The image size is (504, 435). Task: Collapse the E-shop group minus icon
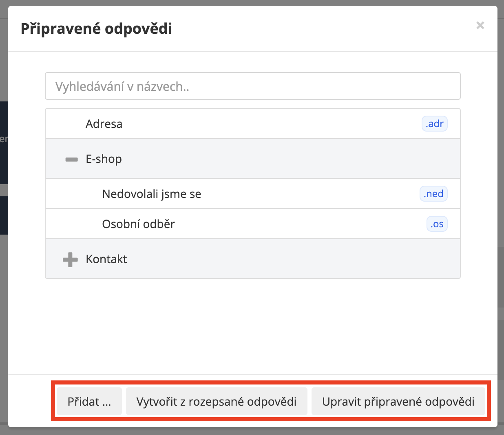click(x=71, y=159)
